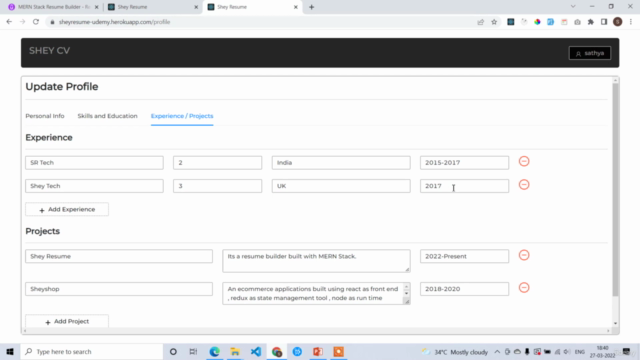The width and height of the screenshot is (640, 360).
Task: Open PowerPoint from the taskbar
Action: (x=318, y=351)
